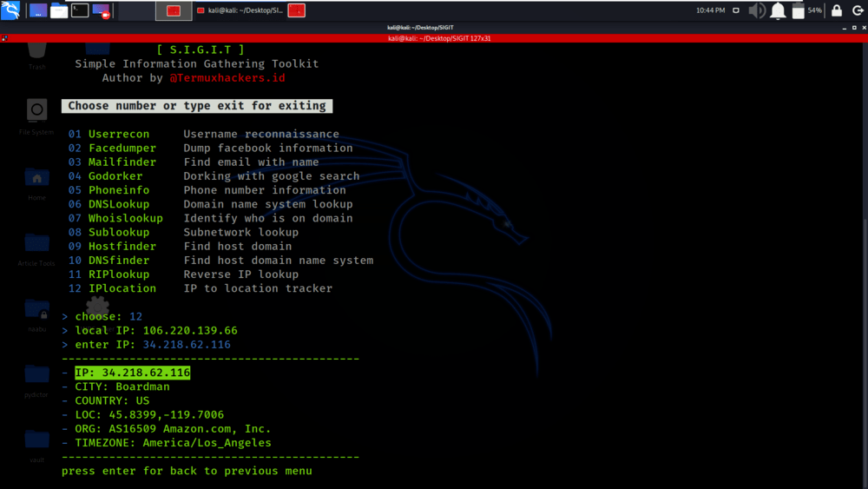Image resolution: width=868 pixels, height=489 pixels.
Task: Select the naabu desktop folder
Action: 36,314
